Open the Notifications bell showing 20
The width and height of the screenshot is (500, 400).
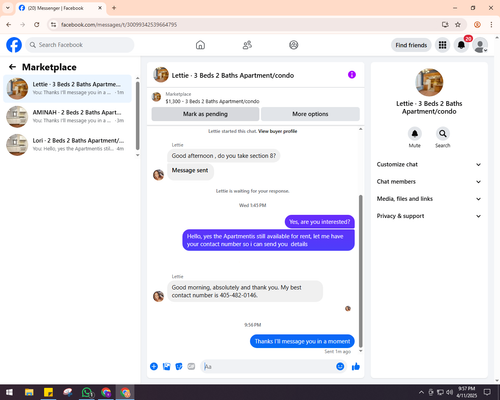(461, 45)
